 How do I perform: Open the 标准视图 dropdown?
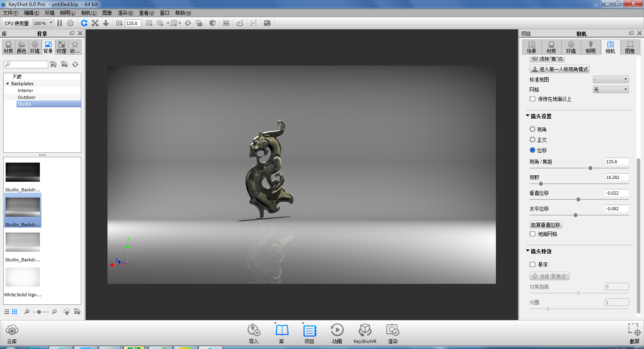tap(611, 80)
